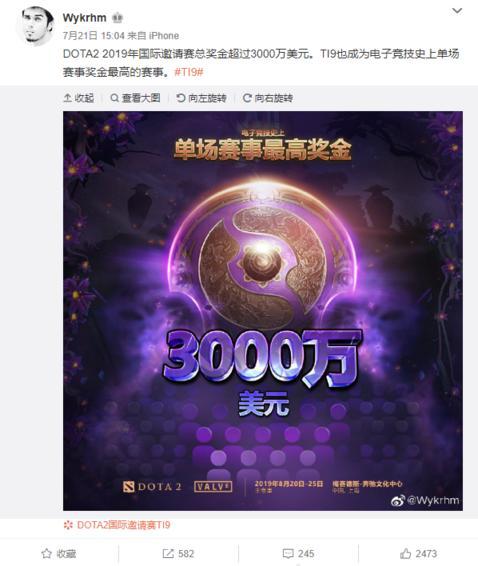Click the 来自 iPhone source link
The height and width of the screenshot is (566, 478).
click(x=153, y=36)
